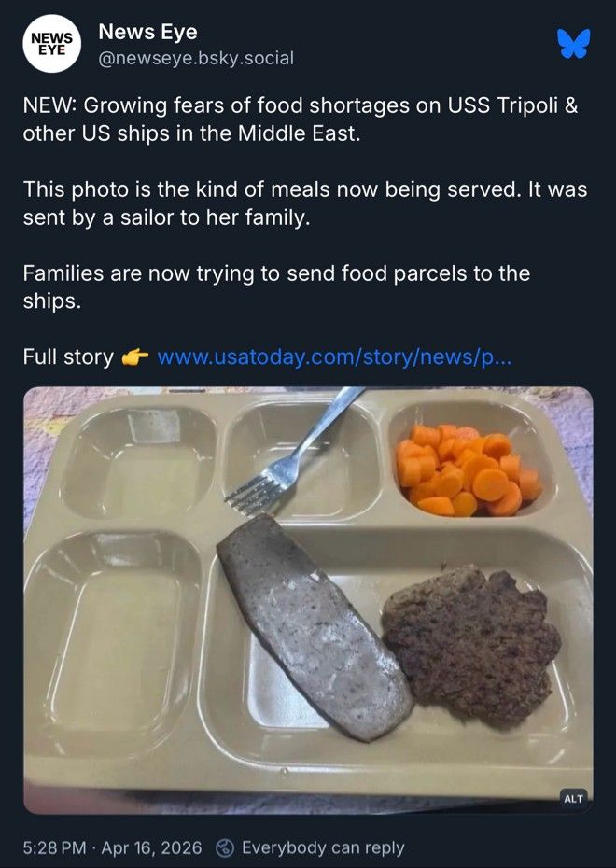Click the sliced carrots in the photo
The height and width of the screenshot is (868, 616).
click(x=468, y=469)
